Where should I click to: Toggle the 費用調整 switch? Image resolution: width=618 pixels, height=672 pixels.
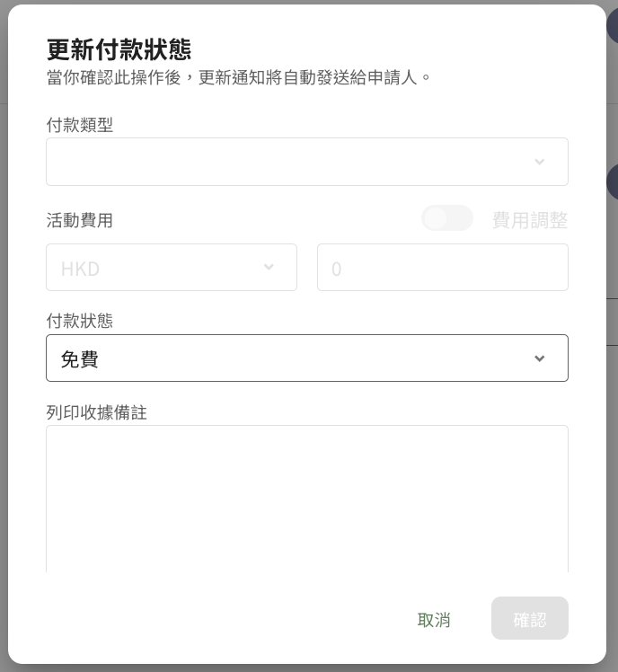[x=447, y=218]
